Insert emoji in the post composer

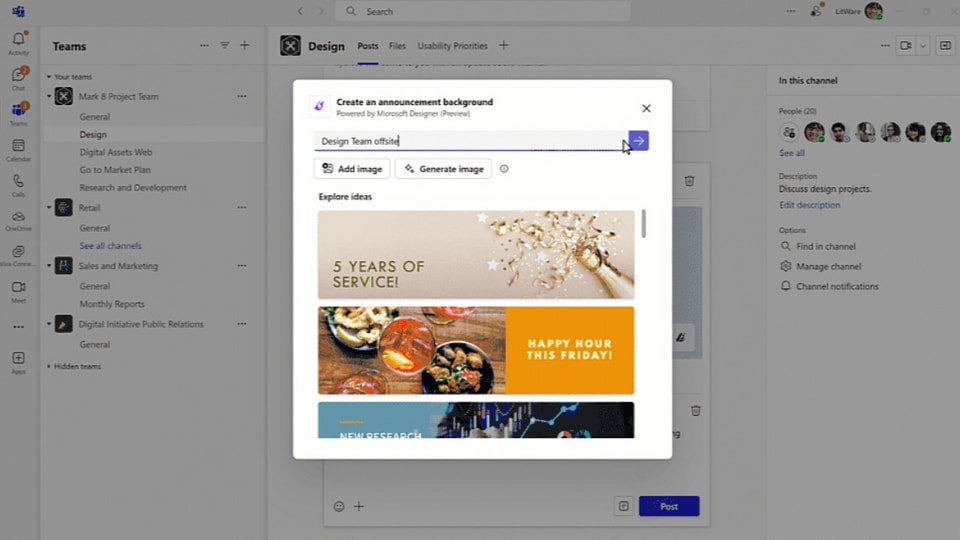(x=339, y=506)
